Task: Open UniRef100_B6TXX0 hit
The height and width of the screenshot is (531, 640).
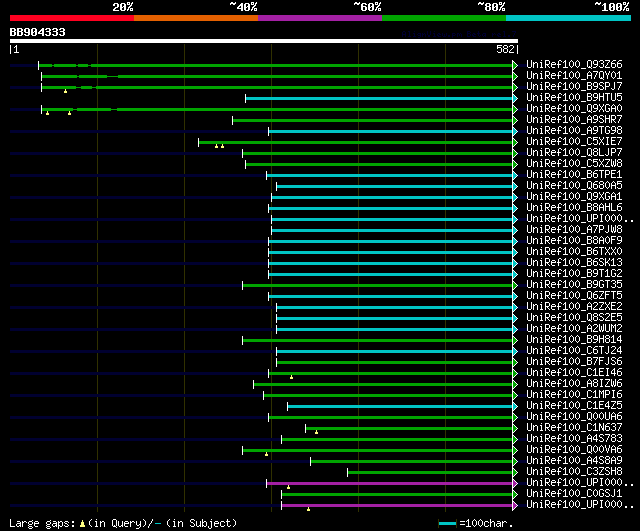Action: coord(574,252)
